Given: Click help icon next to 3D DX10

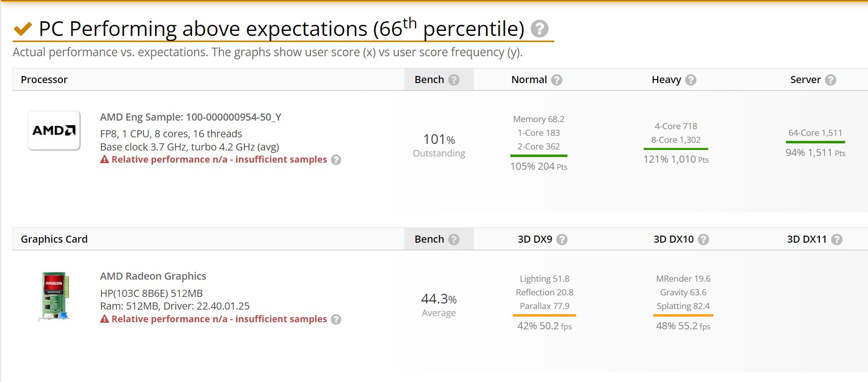Looking at the screenshot, I should pos(703,240).
